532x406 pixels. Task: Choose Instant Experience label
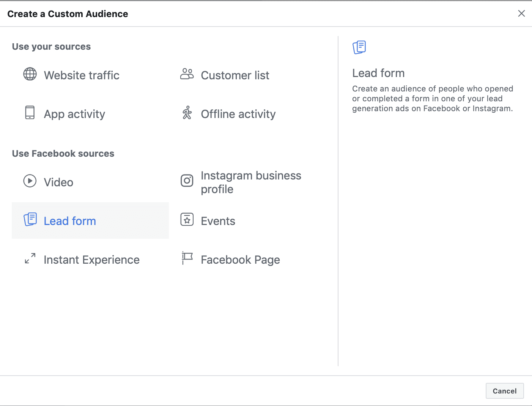point(91,260)
